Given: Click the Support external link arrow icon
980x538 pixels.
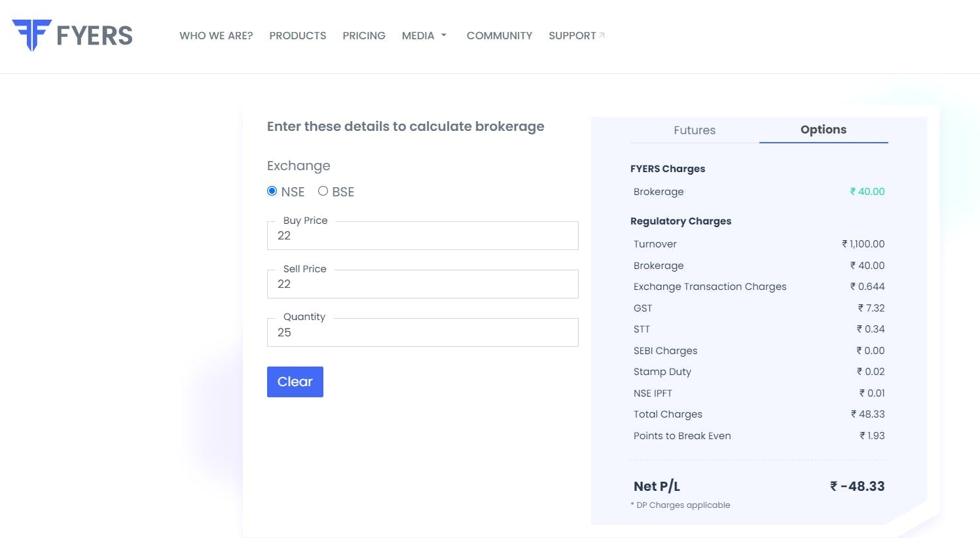Looking at the screenshot, I should (602, 35).
